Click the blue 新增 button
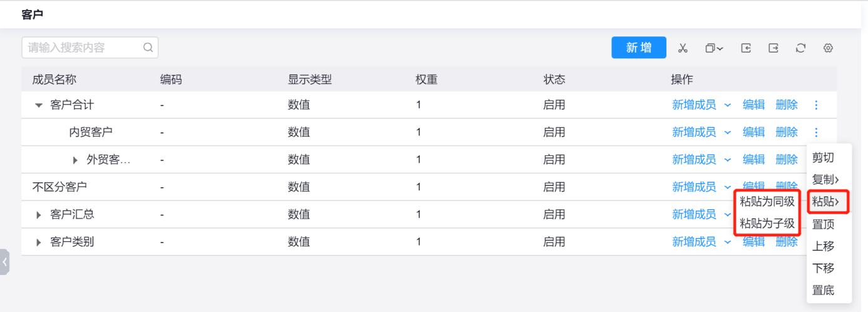Screen dimensions: 868x312 coord(639,48)
